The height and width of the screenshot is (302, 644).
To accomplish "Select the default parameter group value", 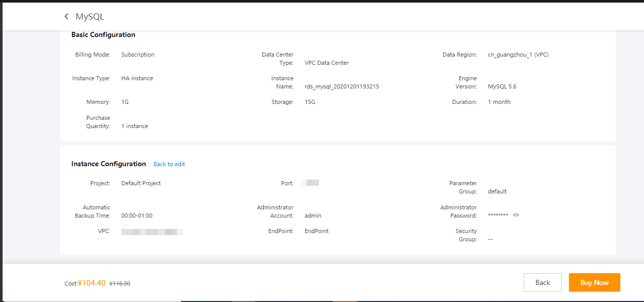I will tap(497, 191).
